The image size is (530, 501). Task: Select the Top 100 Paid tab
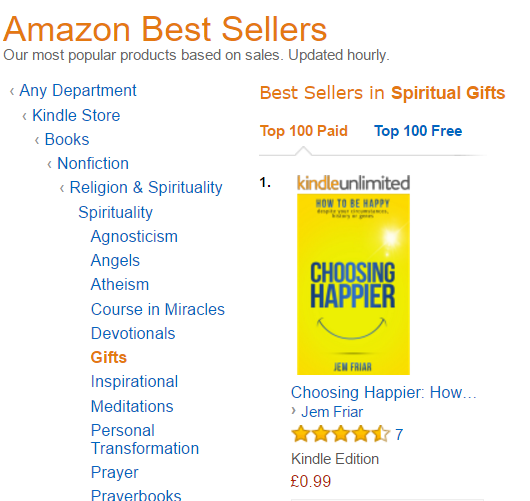coord(304,131)
